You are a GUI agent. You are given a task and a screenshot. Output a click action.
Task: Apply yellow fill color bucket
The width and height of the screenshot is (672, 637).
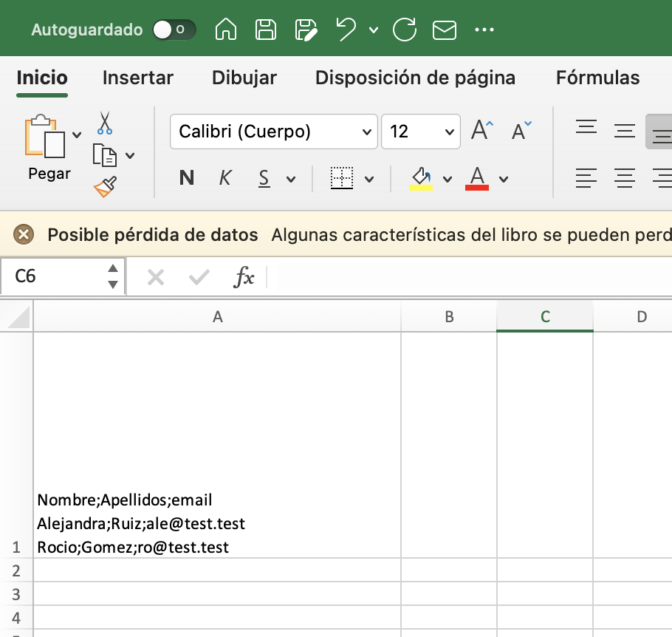pyautogui.click(x=421, y=178)
